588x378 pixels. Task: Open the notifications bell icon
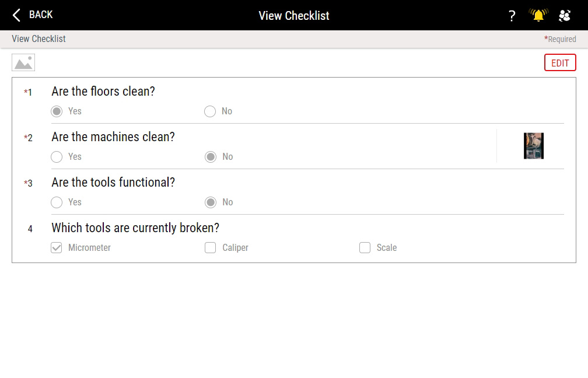(x=538, y=16)
